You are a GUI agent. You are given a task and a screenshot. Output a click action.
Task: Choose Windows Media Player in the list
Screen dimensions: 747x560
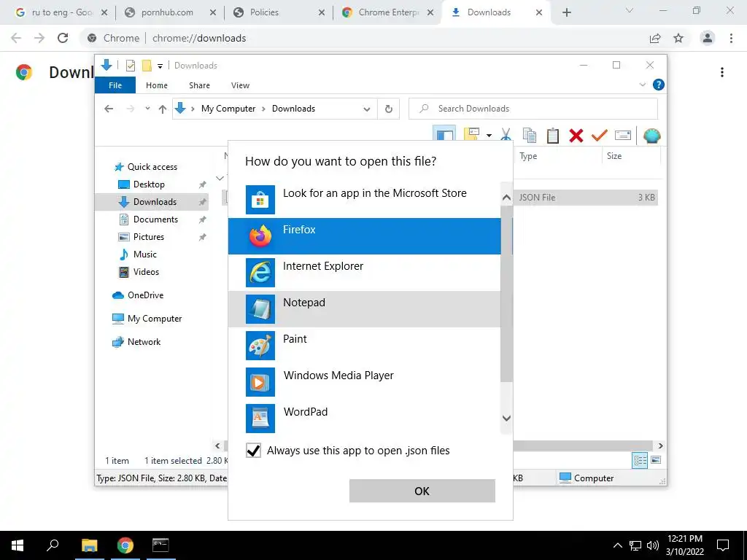[x=365, y=382]
